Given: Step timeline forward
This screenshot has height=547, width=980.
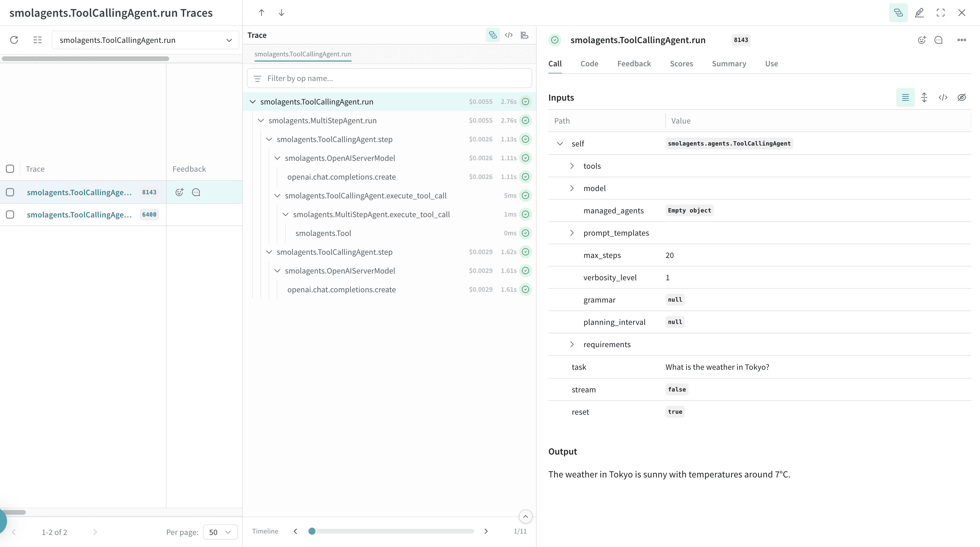Looking at the screenshot, I should (x=486, y=531).
